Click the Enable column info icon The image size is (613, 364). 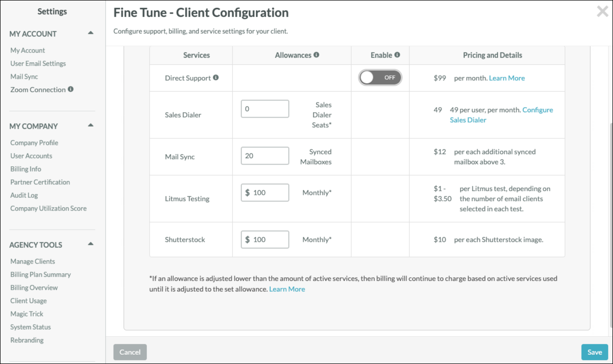(397, 55)
